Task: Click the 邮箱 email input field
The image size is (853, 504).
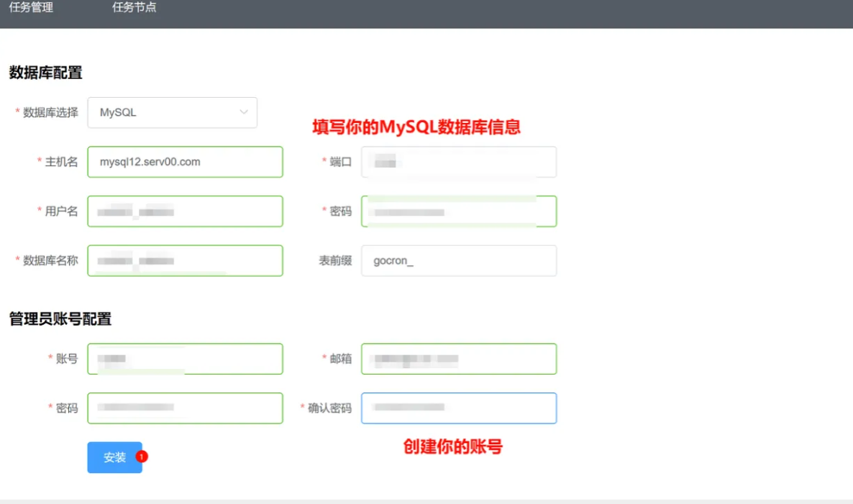Action: pyautogui.click(x=458, y=359)
